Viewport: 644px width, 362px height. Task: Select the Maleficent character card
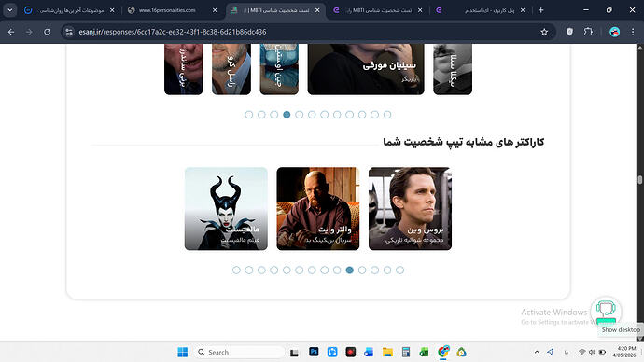click(x=226, y=208)
